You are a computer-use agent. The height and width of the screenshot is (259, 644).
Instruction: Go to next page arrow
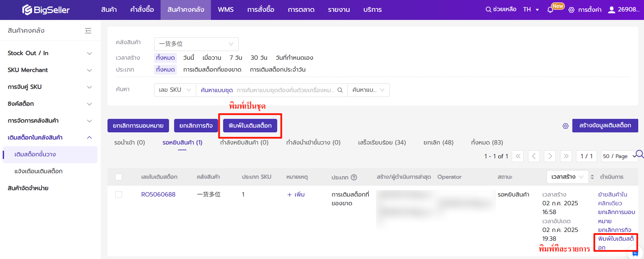pos(550,156)
